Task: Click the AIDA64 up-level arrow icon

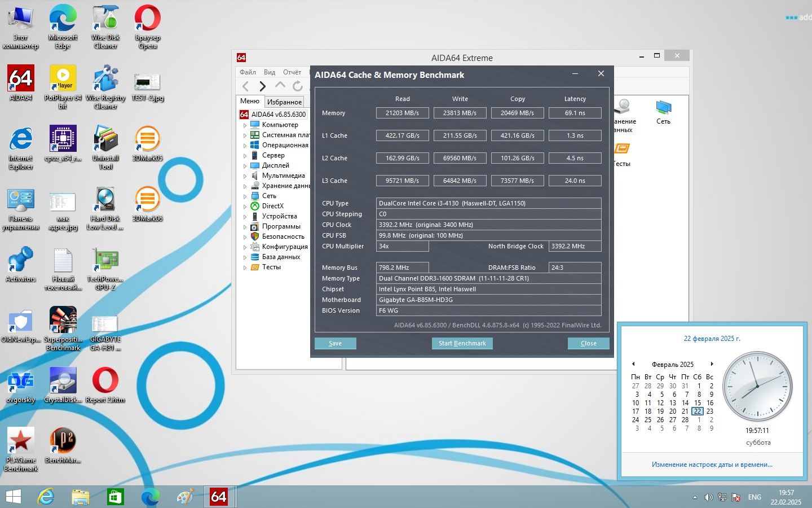Action: click(280, 85)
